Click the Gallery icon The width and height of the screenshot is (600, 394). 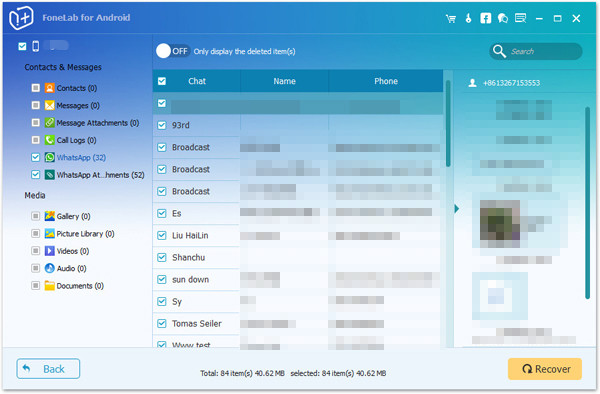tap(50, 216)
